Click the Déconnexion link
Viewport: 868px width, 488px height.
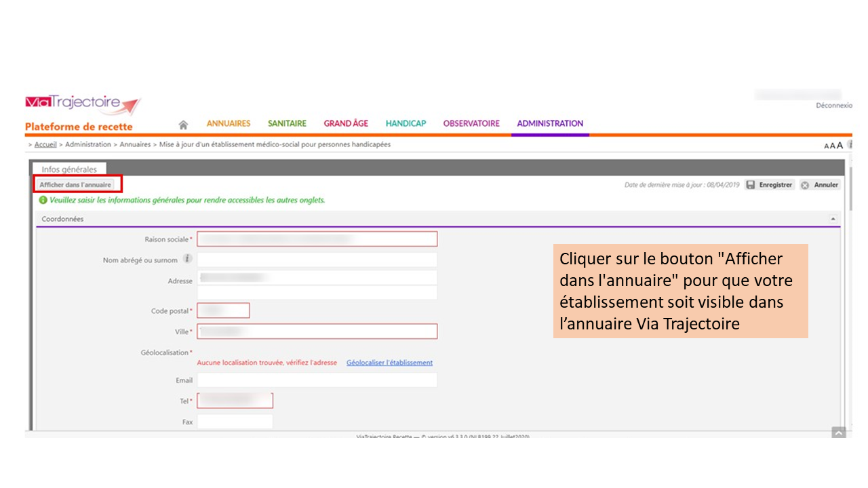click(x=834, y=105)
